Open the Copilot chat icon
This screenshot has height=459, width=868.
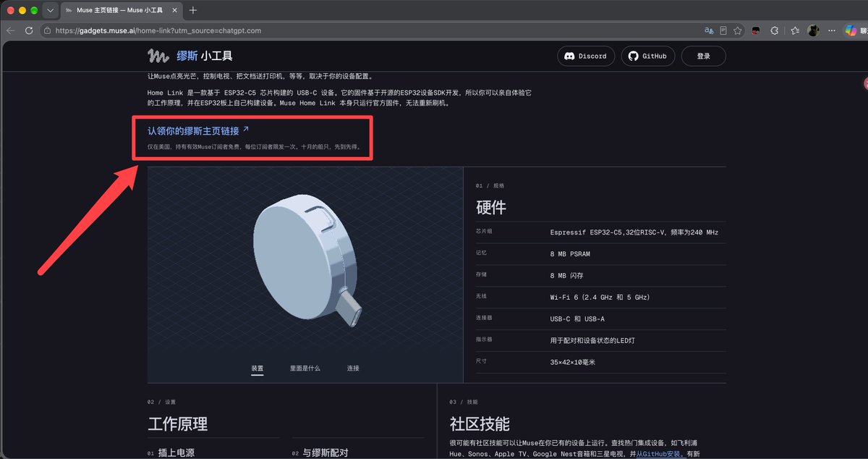[x=851, y=30]
